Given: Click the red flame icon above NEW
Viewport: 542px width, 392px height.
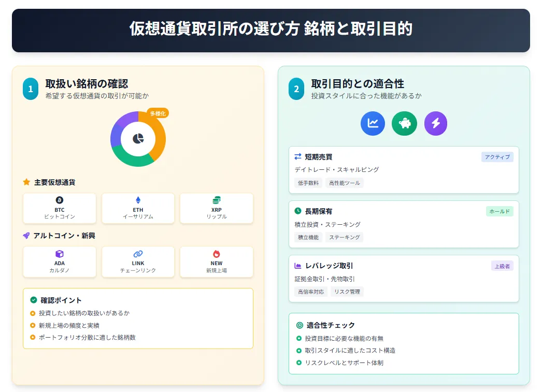Looking at the screenshot, I should tap(217, 254).
